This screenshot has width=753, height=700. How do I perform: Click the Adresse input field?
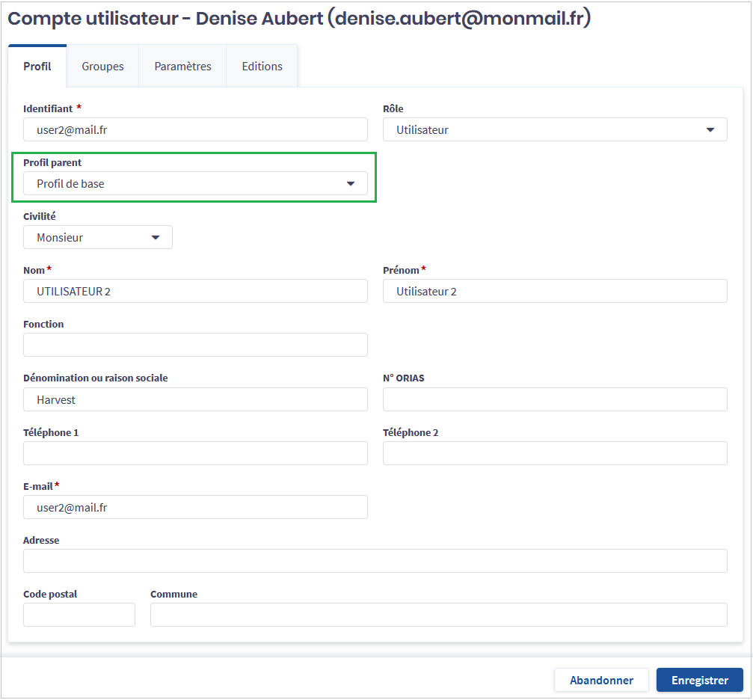375,561
